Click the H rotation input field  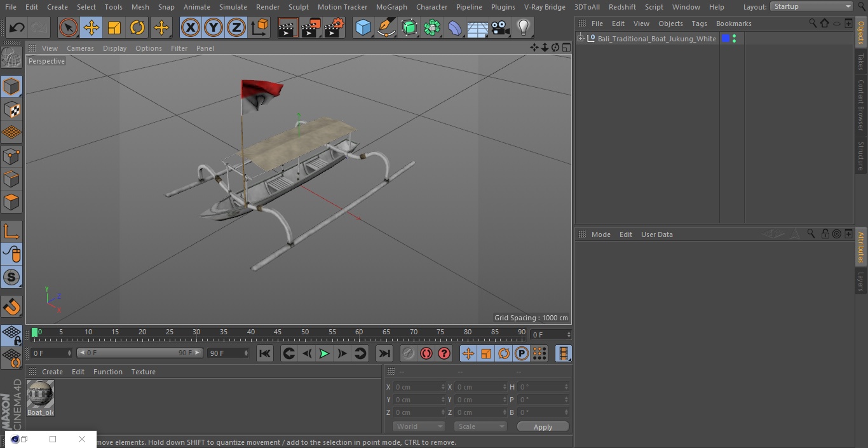tap(543, 387)
